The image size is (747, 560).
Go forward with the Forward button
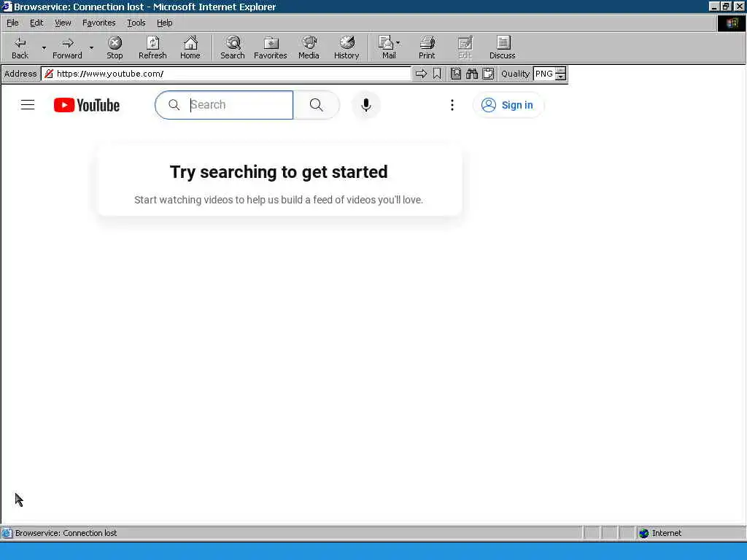tap(67, 47)
